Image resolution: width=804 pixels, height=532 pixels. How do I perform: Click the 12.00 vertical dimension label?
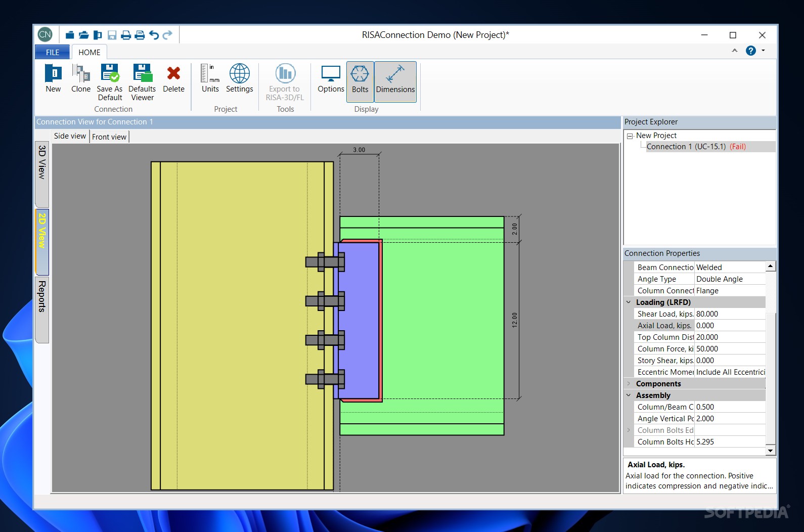515,320
